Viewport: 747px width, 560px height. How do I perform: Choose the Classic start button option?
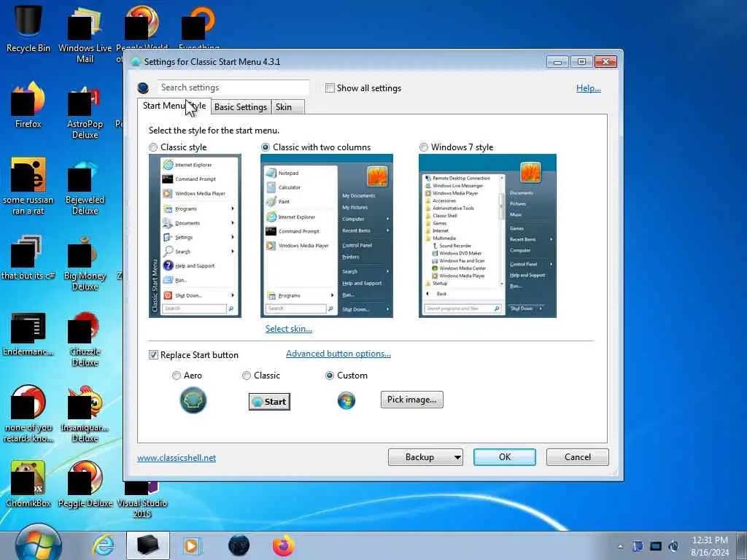point(247,376)
